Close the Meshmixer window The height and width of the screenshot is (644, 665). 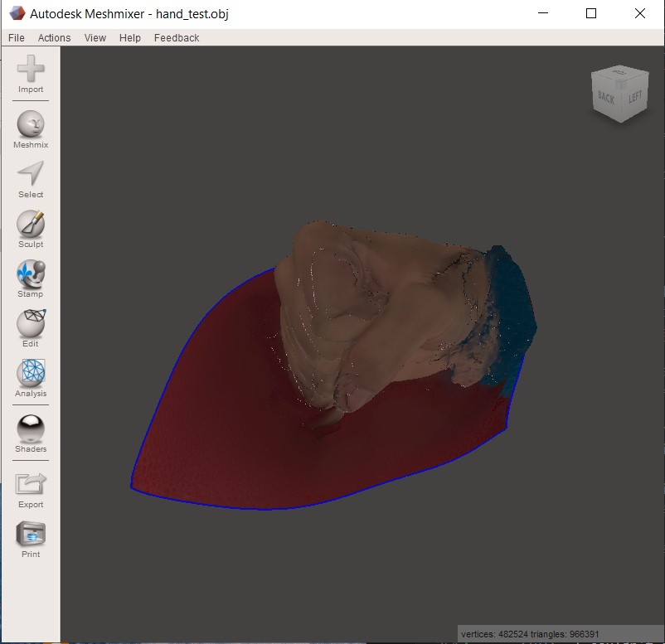(640, 13)
